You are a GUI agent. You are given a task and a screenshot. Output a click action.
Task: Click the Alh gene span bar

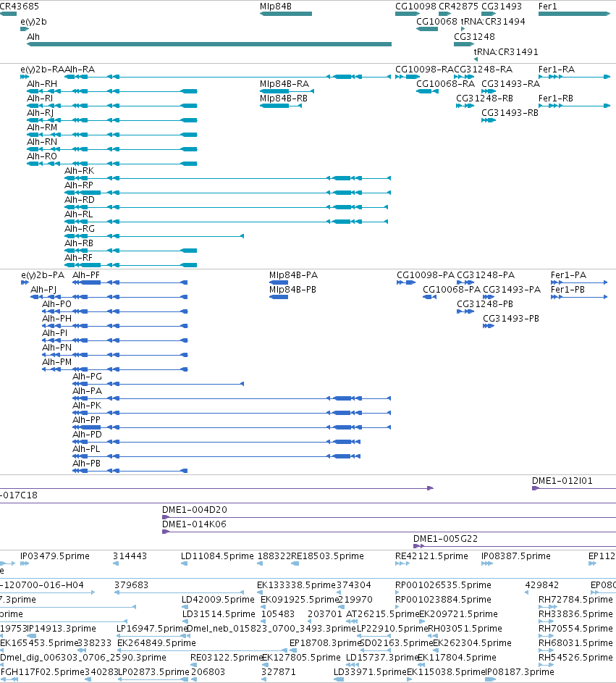tap(209, 44)
